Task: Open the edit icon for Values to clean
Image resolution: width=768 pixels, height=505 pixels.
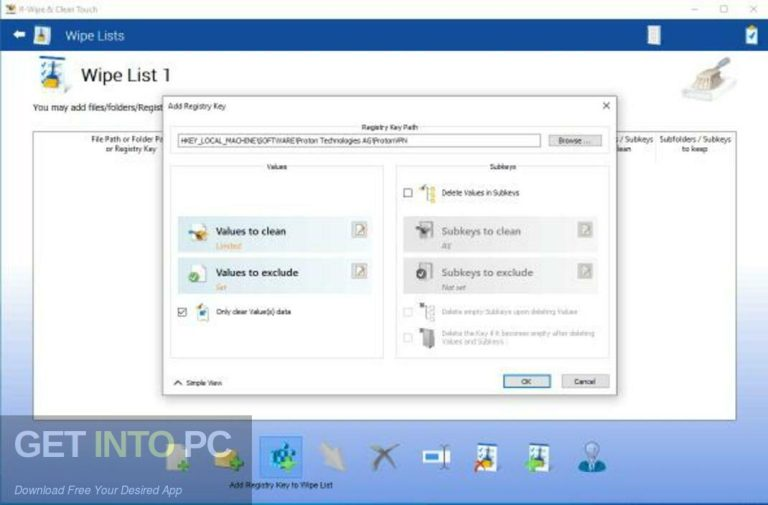Action: coord(359,230)
